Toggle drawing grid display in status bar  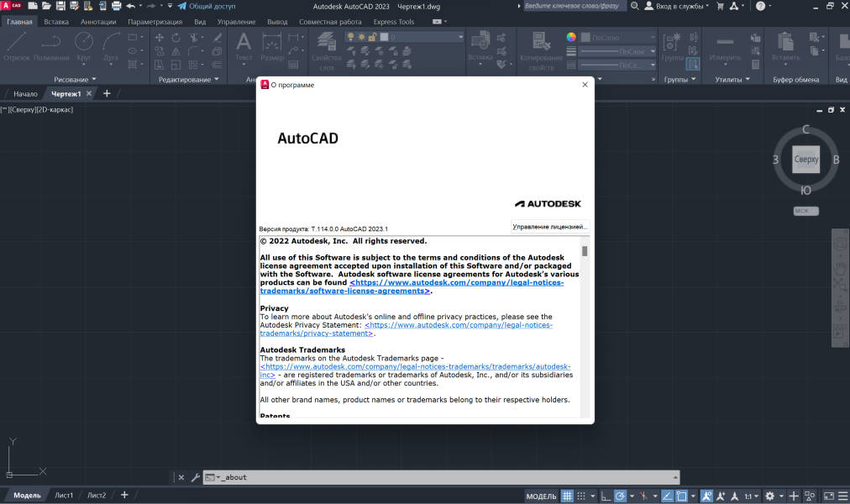tap(567, 496)
